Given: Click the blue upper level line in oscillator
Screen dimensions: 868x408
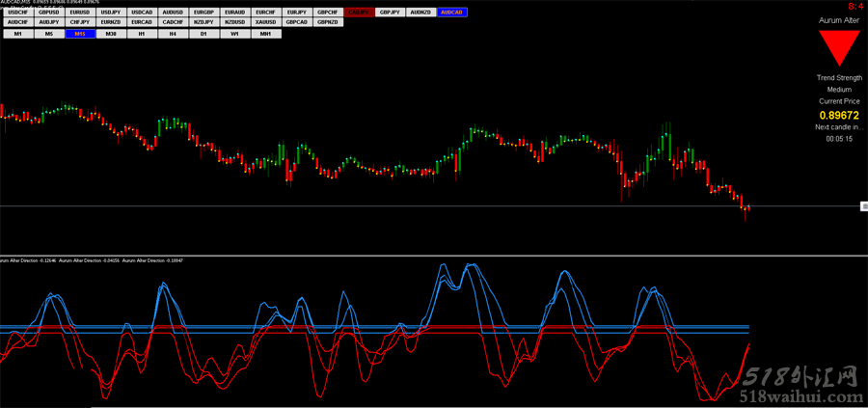Looking at the screenshot, I should click(386, 327).
